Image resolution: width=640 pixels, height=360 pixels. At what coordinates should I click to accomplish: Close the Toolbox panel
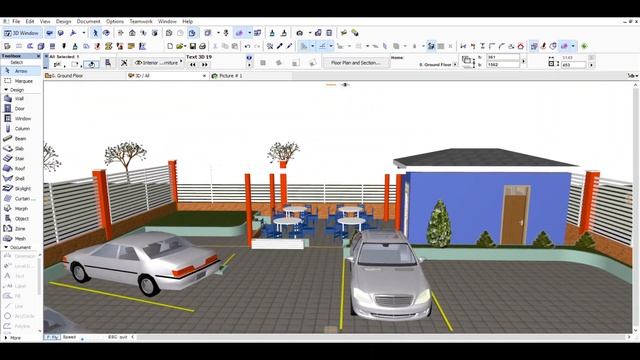39,56
